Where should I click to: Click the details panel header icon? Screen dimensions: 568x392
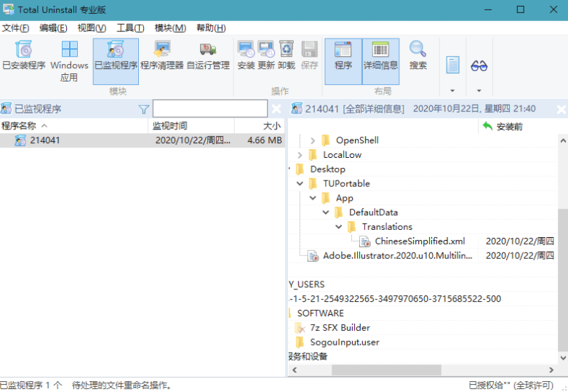pyautogui.click(x=297, y=108)
